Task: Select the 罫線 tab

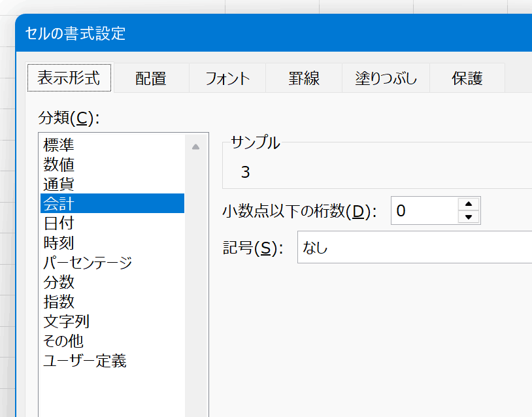Action: [x=304, y=78]
